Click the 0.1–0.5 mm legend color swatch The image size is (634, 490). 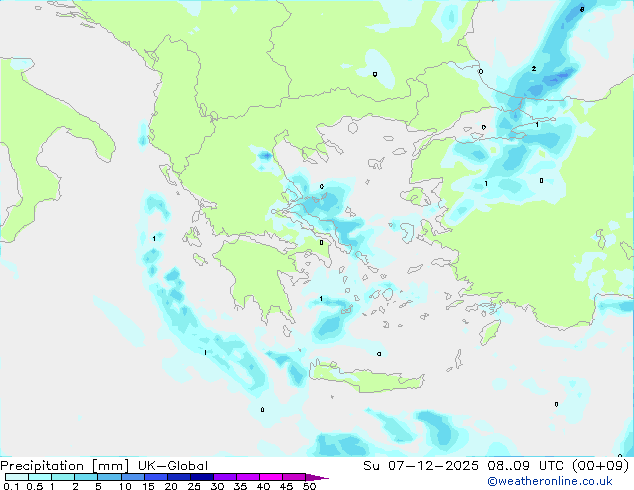pyautogui.click(x=17, y=477)
